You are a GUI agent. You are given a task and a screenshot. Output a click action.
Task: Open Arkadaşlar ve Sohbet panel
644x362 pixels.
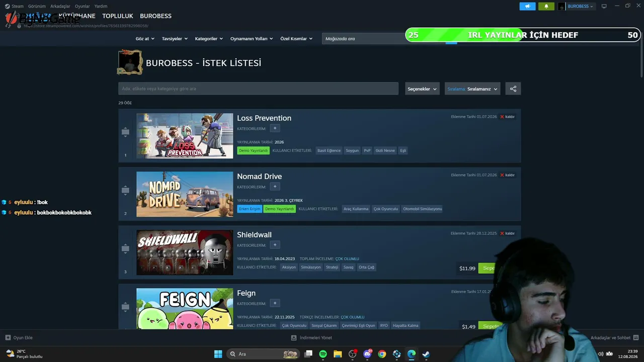click(x=614, y=338)
